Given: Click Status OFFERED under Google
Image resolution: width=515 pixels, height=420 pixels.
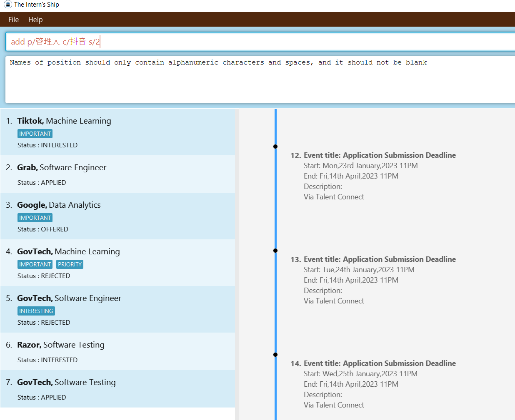Looking at the screenshot, I should 43,229.
